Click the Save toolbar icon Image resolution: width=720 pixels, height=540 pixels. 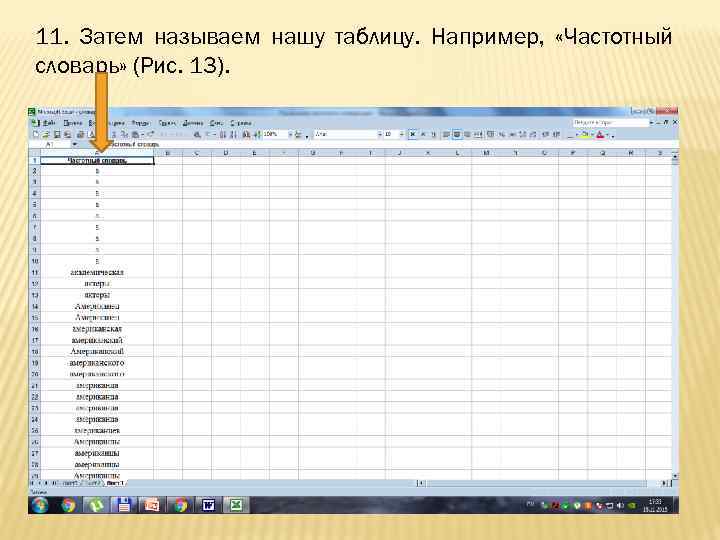point(57,134)
